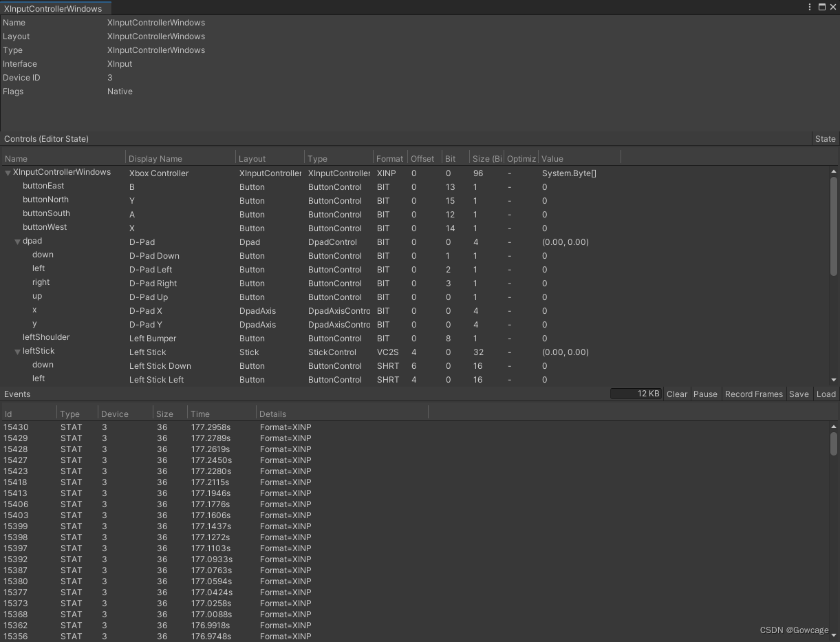This screenshot has height=642, width=840.
Task: Select the buttonNorth control row
Action: point(416,200)
